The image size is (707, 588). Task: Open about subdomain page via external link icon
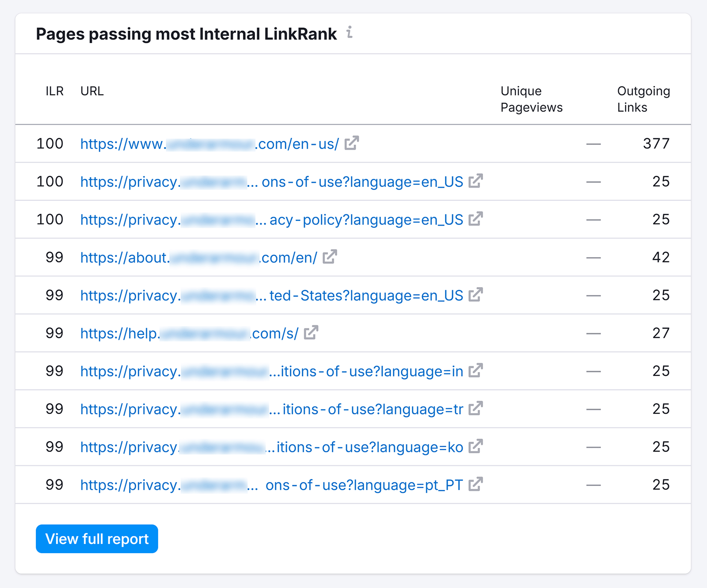pos(330,257)
